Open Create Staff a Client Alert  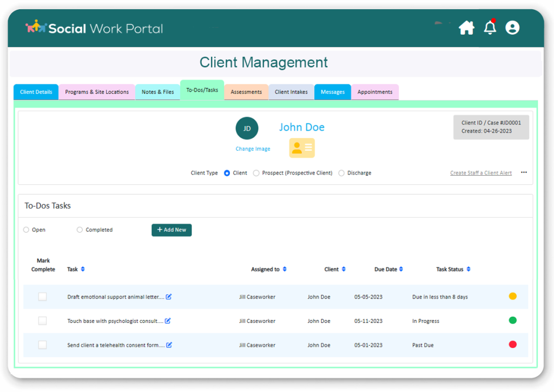click(x=480, y=172)
